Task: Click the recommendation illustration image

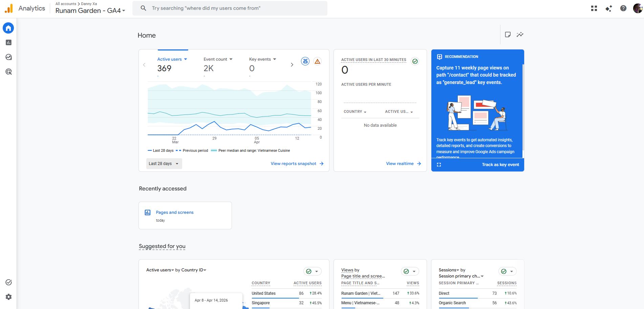Action: click(477, 113)
